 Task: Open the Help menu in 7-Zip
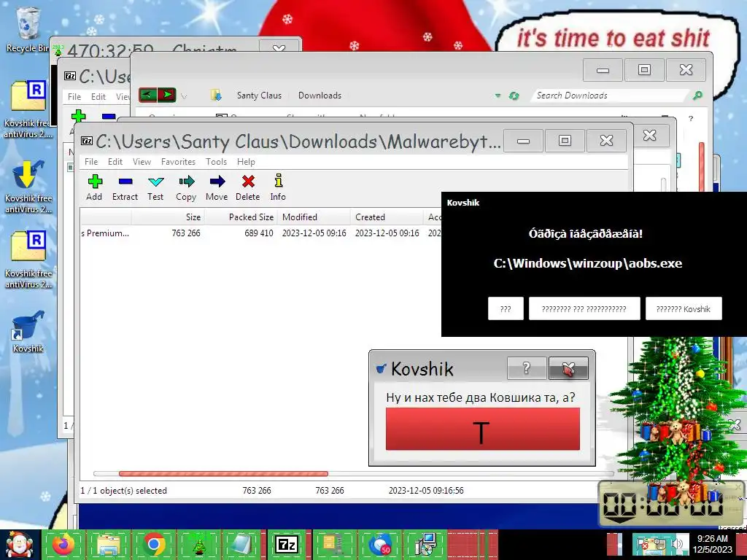click(246, 162)
